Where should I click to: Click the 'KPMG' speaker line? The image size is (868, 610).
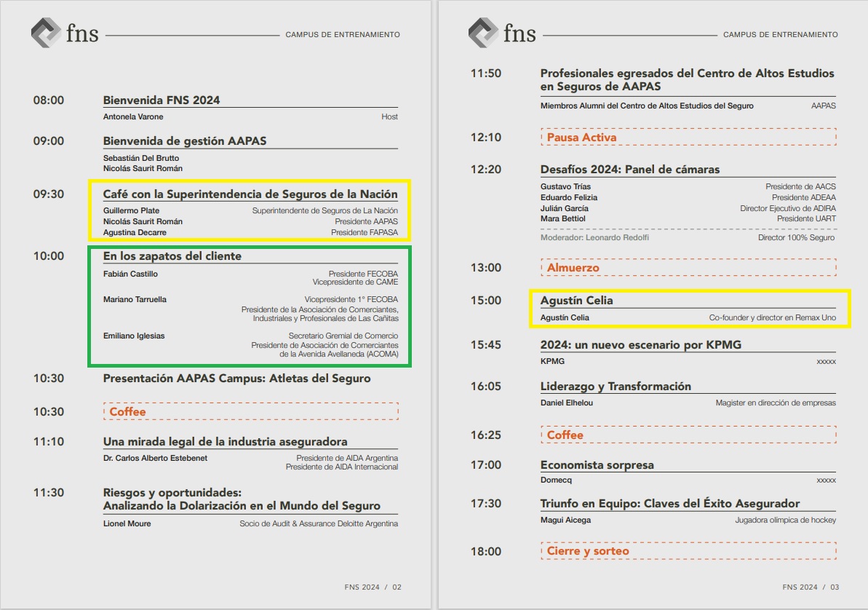(x=552, y=361)
